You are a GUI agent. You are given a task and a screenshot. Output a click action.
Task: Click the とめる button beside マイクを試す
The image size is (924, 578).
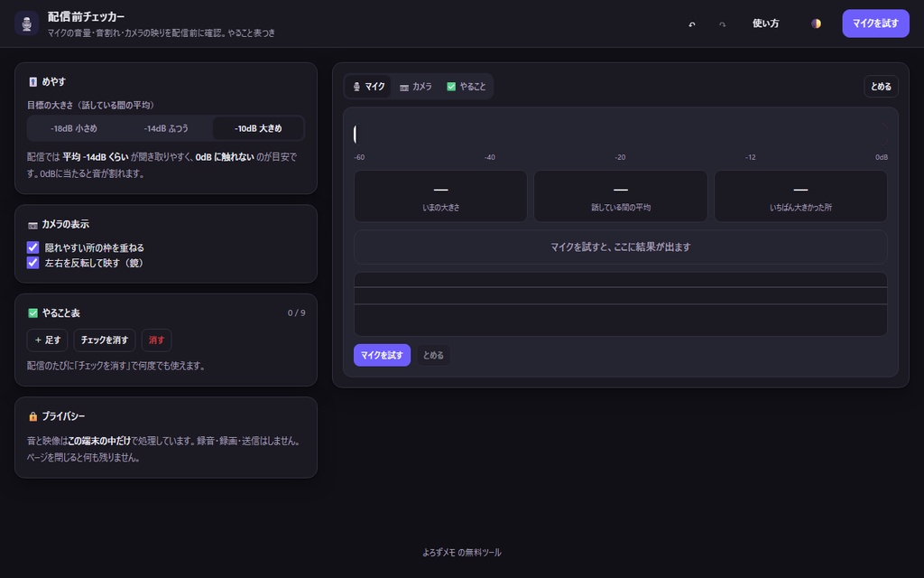pos(433,356)
